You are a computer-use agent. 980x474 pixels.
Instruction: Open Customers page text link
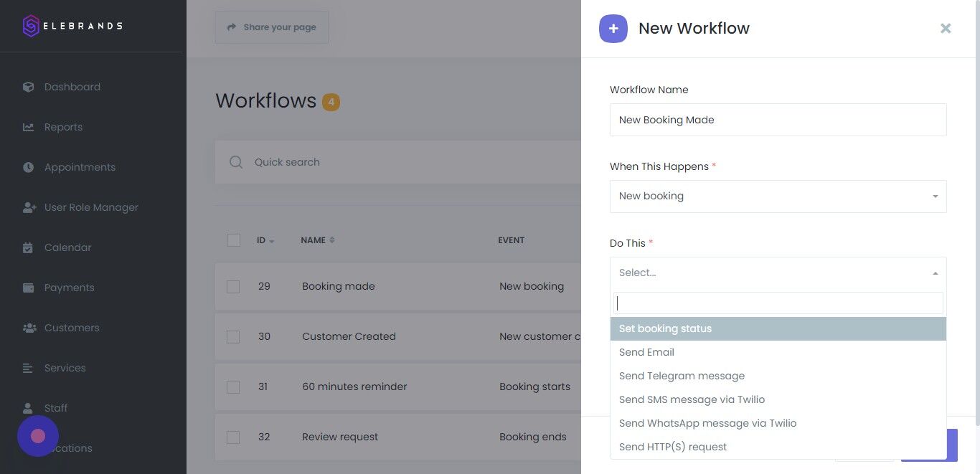point(72,328)
